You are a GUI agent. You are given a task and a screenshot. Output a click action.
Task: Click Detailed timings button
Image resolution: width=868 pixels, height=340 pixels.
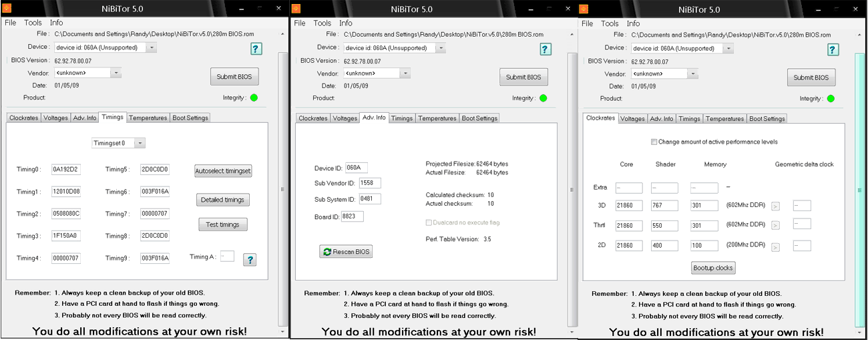pyautogui.click(x=224, y=200)
